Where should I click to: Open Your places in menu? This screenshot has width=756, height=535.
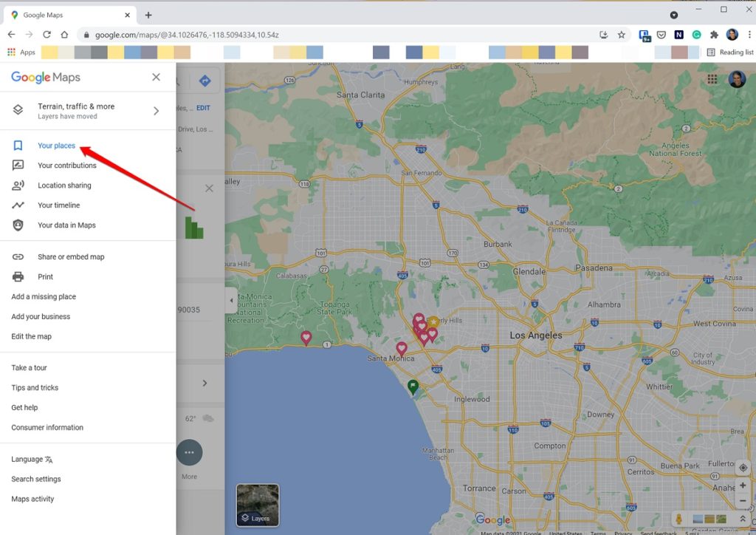pyautogui.click(x=56, y=146)
